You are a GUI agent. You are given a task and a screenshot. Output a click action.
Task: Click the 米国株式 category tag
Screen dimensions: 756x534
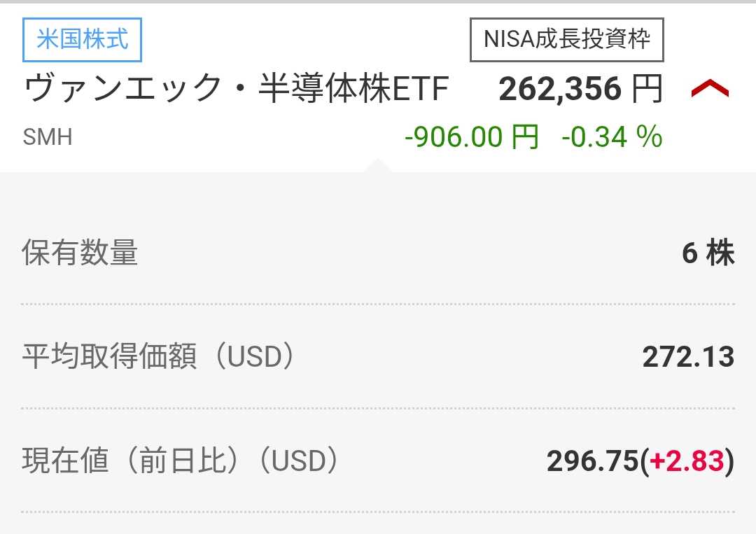tap(83, 39)
